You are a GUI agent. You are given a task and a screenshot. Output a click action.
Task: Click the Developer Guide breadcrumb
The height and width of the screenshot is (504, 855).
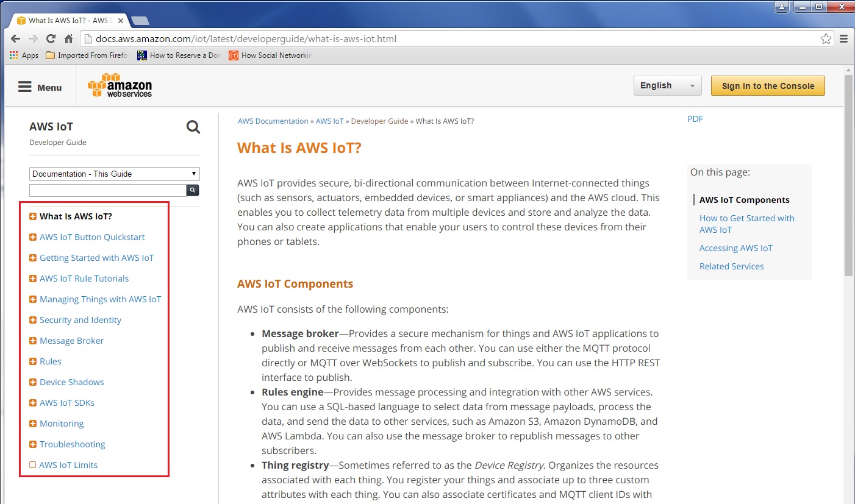(380, 121)
